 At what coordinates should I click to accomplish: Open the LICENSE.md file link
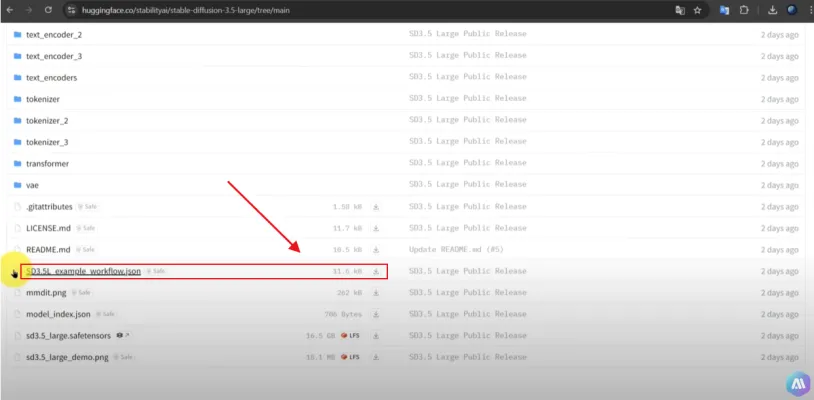[47, 228]
